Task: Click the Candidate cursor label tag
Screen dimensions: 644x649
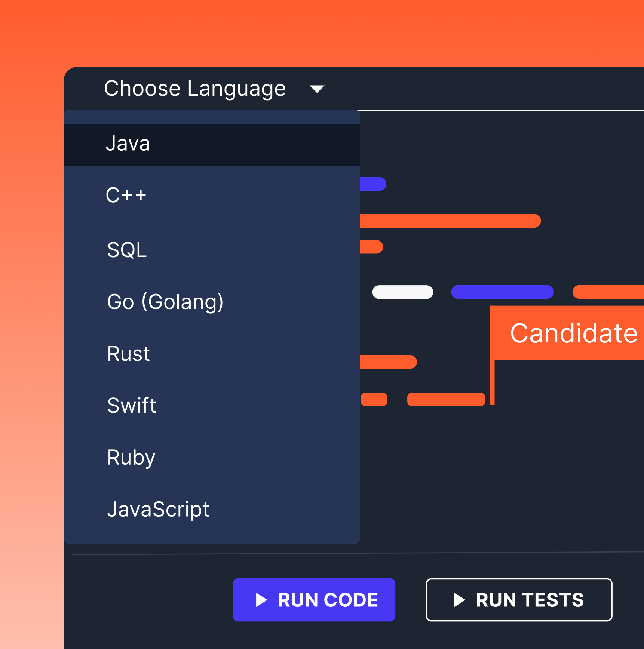Action: 573,333
